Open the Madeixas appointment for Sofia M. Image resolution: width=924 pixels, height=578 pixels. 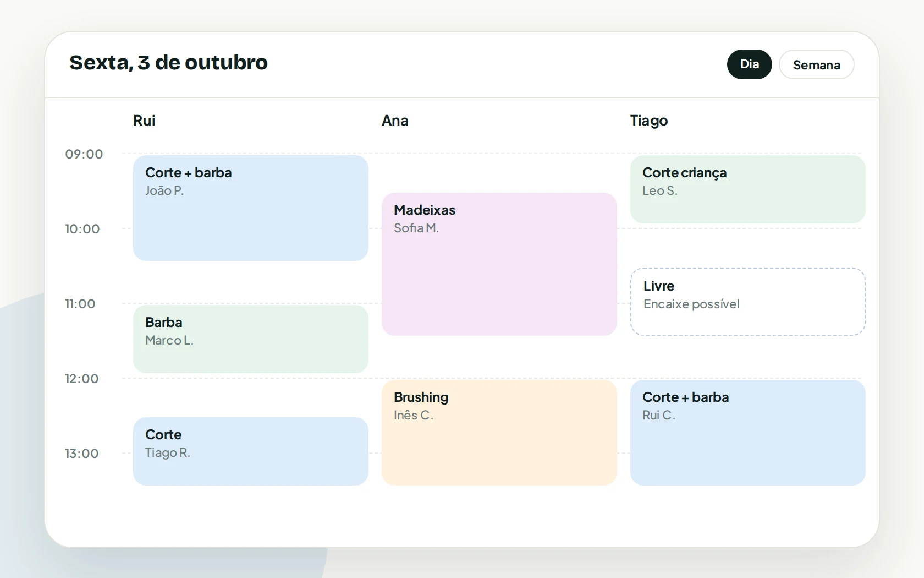click(499, 264)
